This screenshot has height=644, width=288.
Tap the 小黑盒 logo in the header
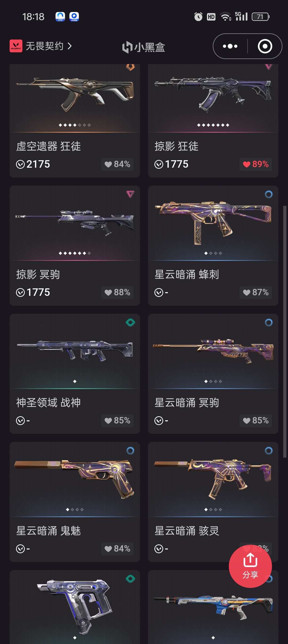[143, 47]
